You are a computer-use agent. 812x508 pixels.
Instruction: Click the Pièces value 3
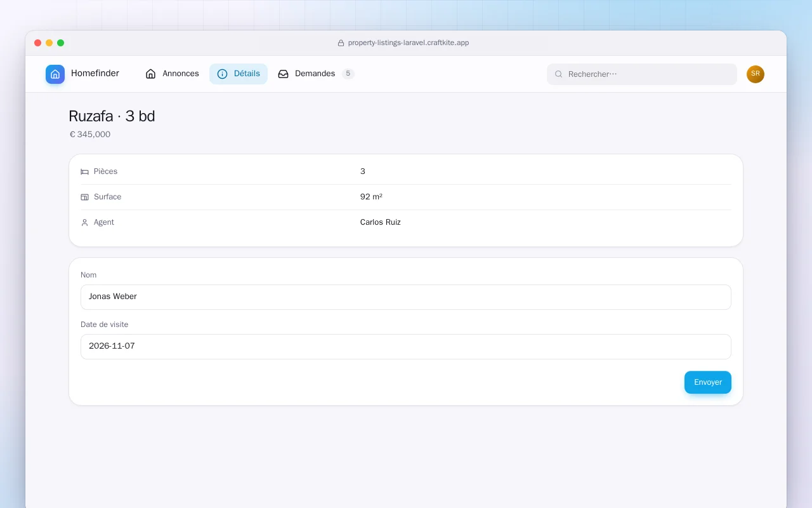click(x=363, y=171)
